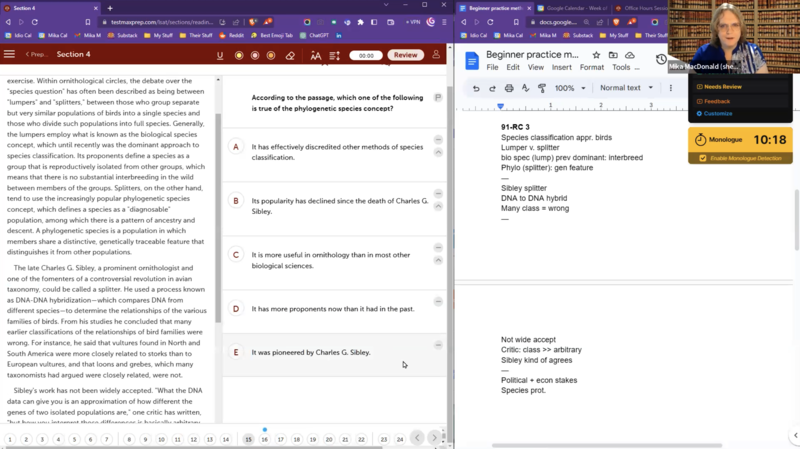The width and height of the screenshot is (800, 449).
Task: Select answer choice D
Action: [x=236, y=309]
